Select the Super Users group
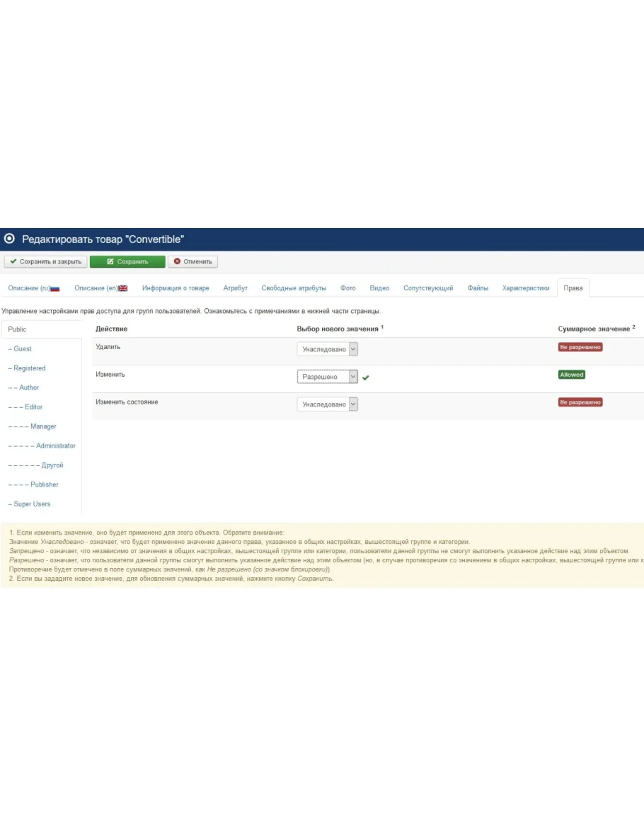644x818 pixels. coord(32,504)
